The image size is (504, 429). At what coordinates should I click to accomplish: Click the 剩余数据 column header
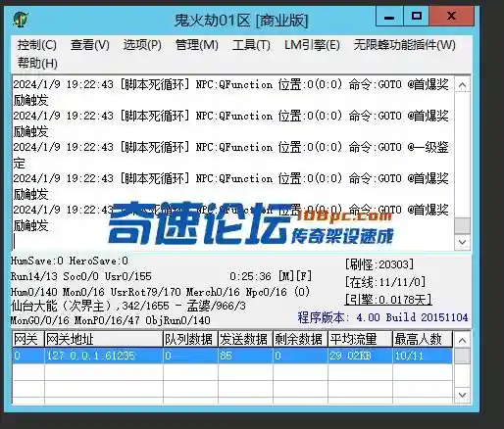300,340
